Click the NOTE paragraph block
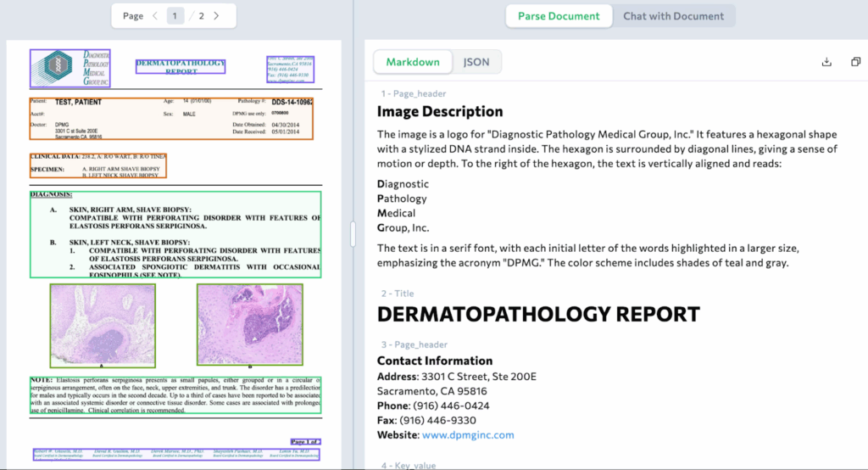The image size is (868, 470). (175, 395)
